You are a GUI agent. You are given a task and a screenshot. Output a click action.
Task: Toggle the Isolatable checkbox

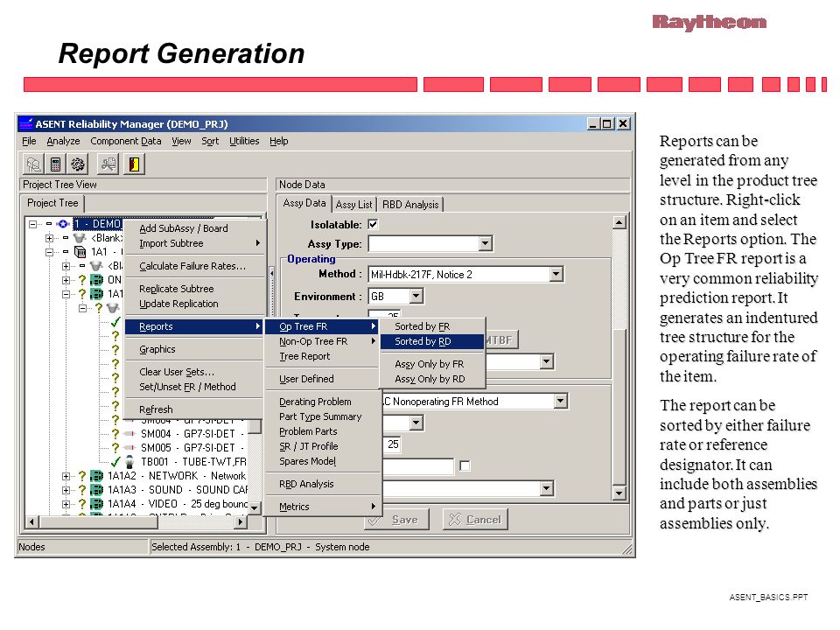373,225
